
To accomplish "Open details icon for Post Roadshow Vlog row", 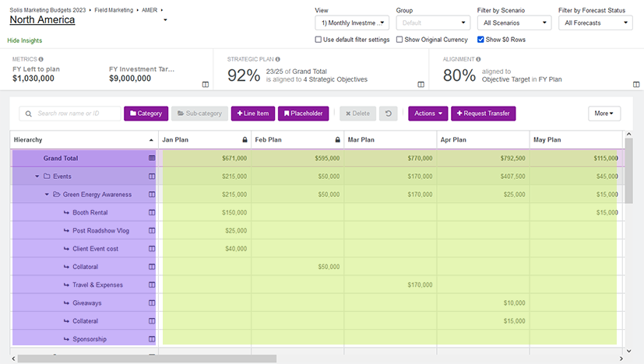I will coord(152,231).
